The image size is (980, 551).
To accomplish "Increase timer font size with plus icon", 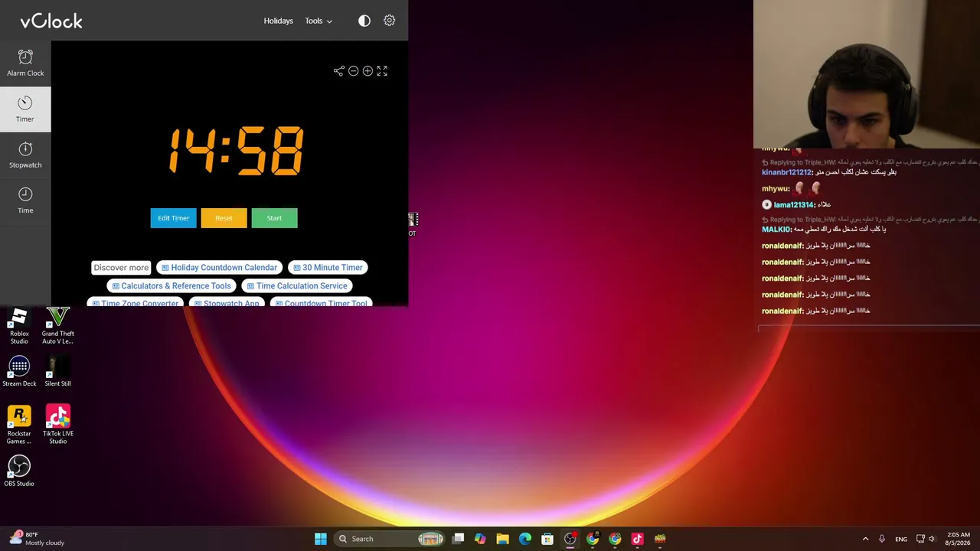I will click(x=368, y=71).
